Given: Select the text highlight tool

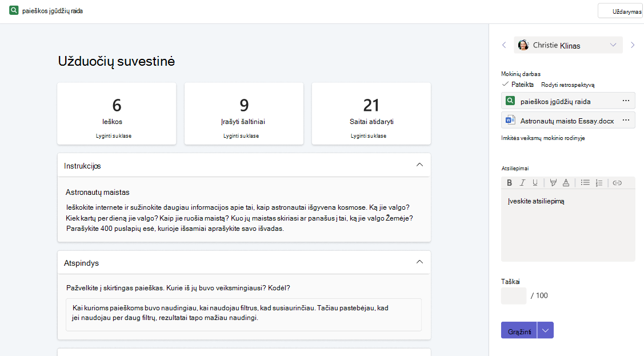Looking at the screenshot, I should 553,183.
